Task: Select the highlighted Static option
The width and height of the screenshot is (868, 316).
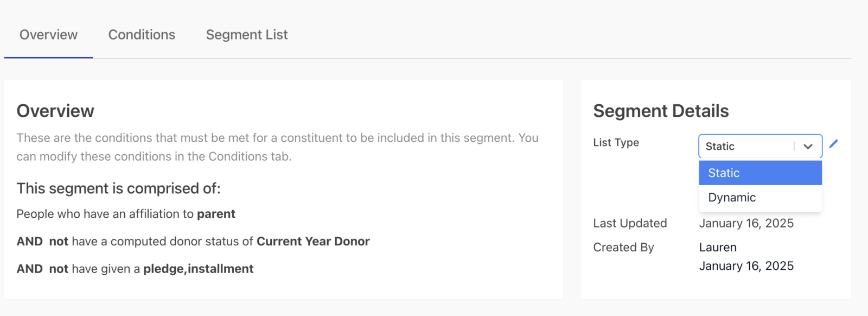Action: (x=760, y=173)
